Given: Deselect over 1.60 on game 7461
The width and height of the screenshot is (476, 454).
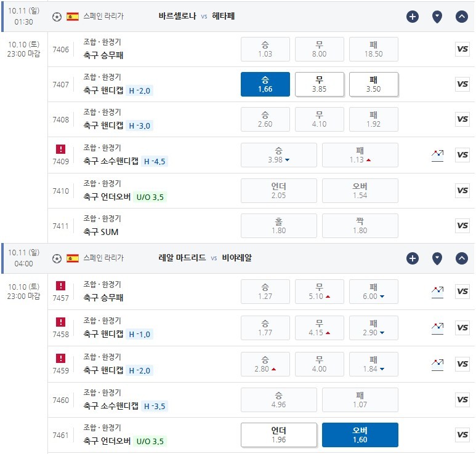Looking at the screenshot, I should pos(360,435).
